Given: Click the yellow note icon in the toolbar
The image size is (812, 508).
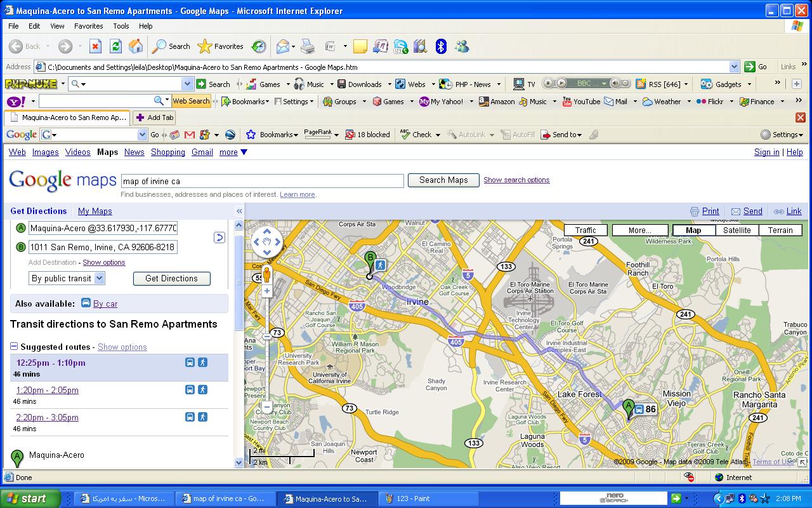Looking at the screenshot, I should (360, 46).
